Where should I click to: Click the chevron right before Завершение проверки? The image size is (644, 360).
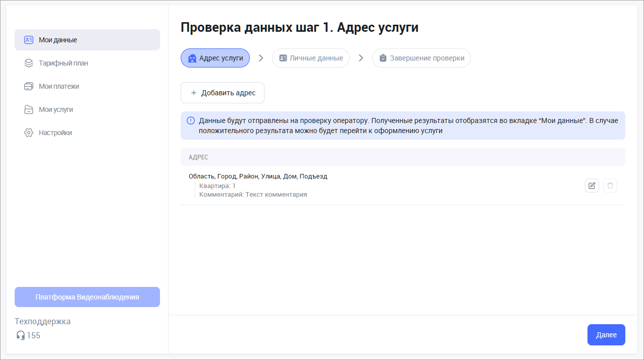361,58
